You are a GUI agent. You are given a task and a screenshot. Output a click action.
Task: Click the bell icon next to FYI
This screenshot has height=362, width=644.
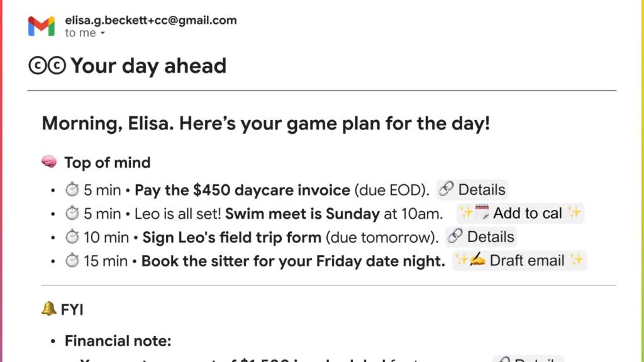(48, 309)
